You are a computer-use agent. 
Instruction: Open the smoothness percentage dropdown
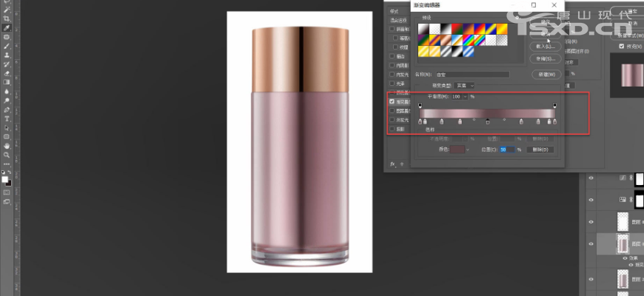tap(465, 97)
